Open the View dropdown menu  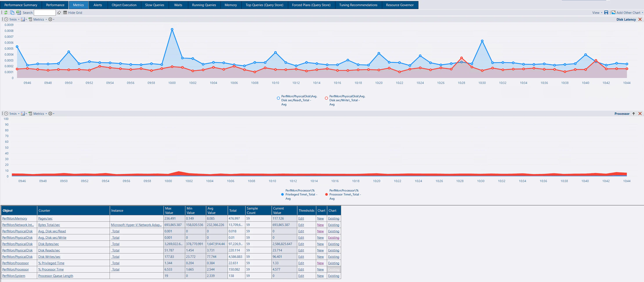coord(597,13)
